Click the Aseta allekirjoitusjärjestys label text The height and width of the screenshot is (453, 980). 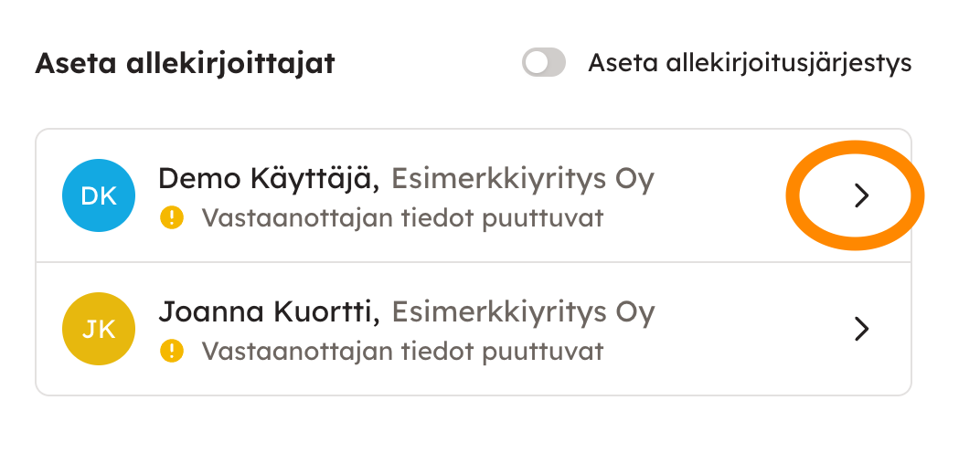[x=750, y=63]
